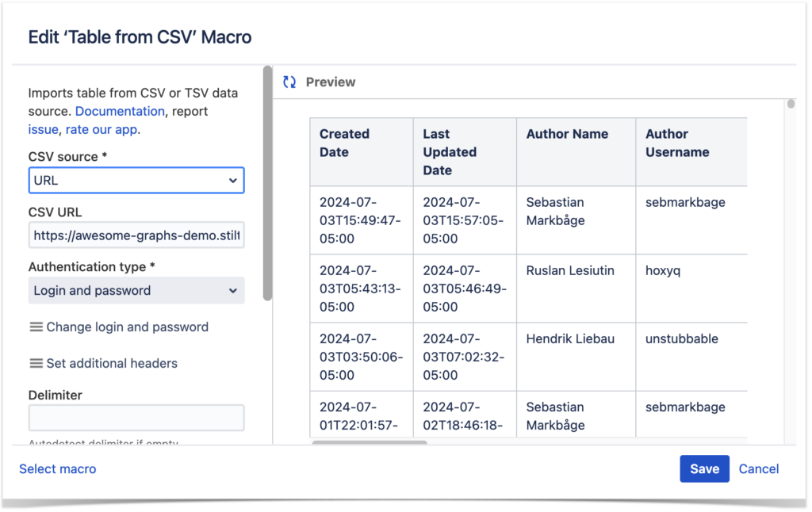Save the Table from CSV macro

point(704,468)
